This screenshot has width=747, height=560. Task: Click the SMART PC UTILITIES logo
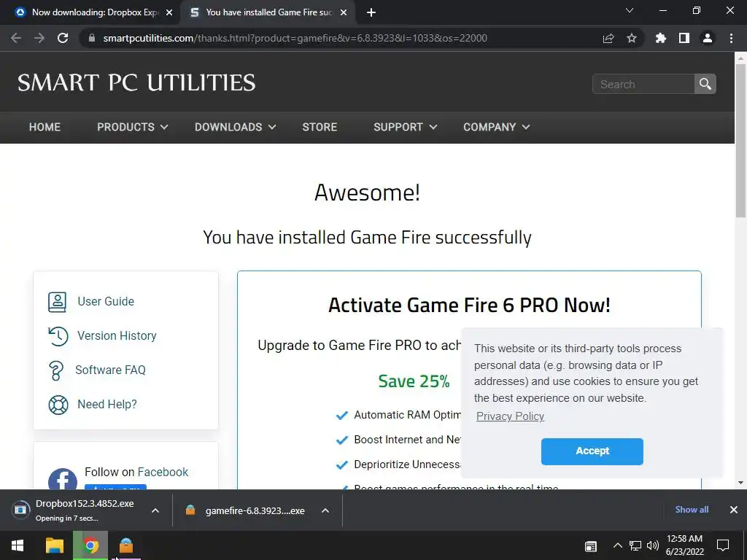point(136,83)
